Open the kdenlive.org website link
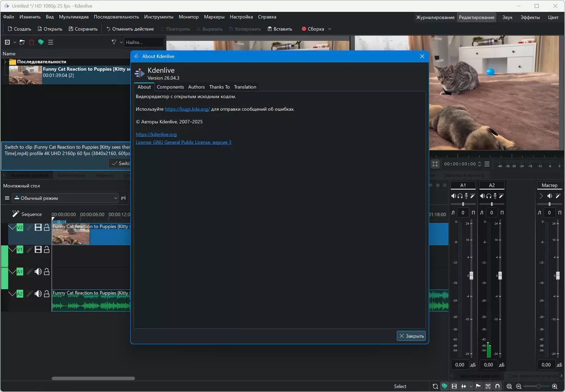 156,135
